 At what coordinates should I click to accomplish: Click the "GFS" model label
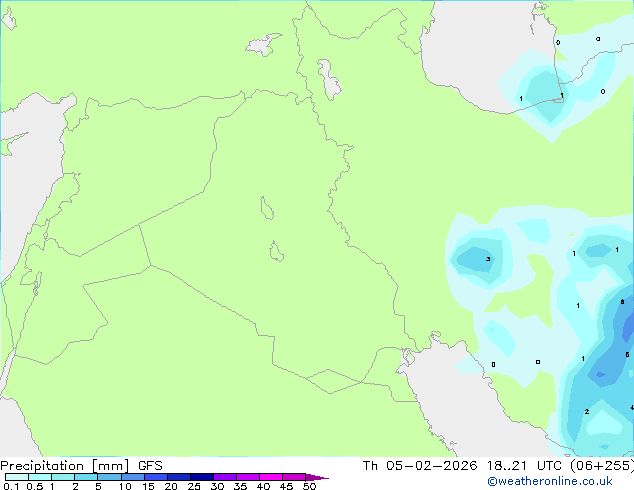[x=150, y=466]
